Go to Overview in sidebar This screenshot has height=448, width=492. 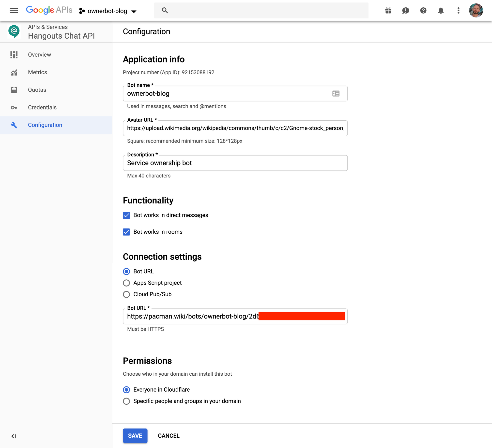coord(56,55)
